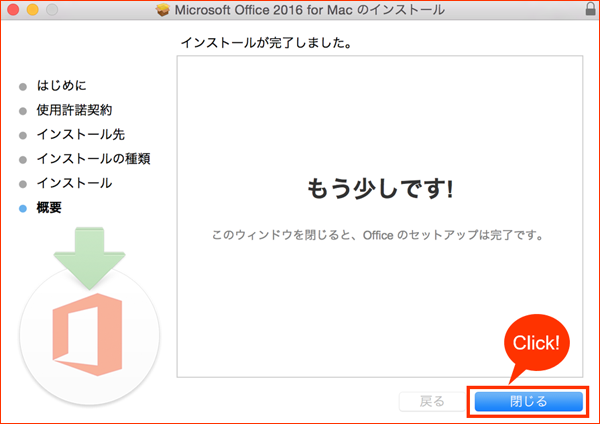The width and height of the screenshot is (600, 424).
Task: Click the Office logo in the sidebar
Action: click(x=88, y=334)
